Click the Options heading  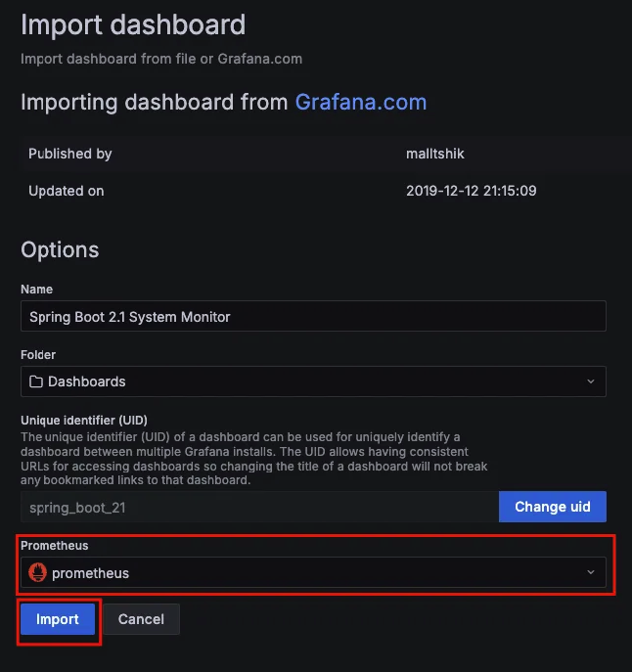coord(60,249)
